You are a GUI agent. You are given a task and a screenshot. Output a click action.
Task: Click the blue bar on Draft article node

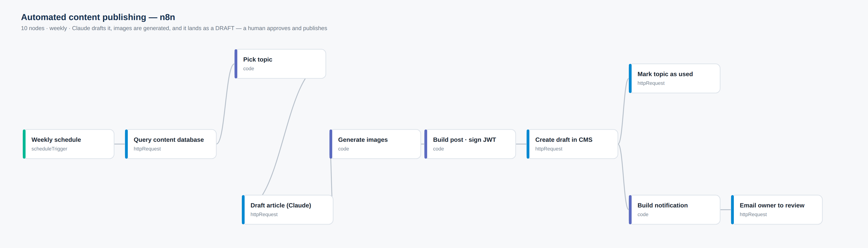click(243, 210)
